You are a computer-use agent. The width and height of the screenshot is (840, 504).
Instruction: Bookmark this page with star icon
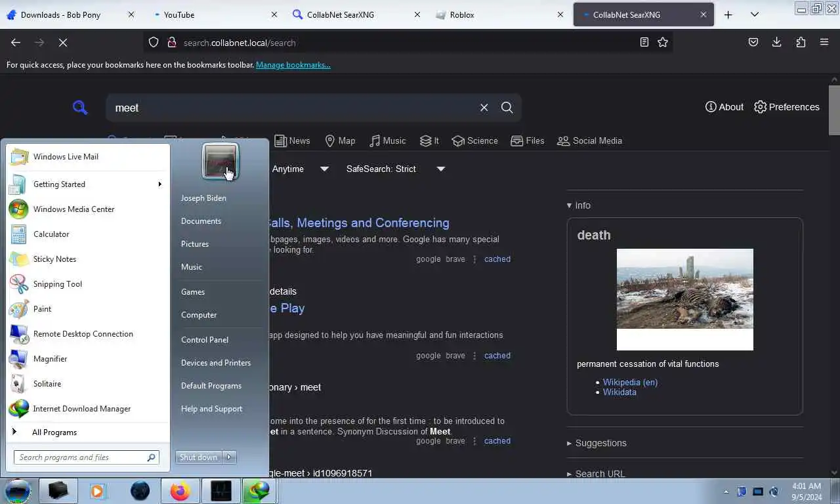(x=663, y=42)
